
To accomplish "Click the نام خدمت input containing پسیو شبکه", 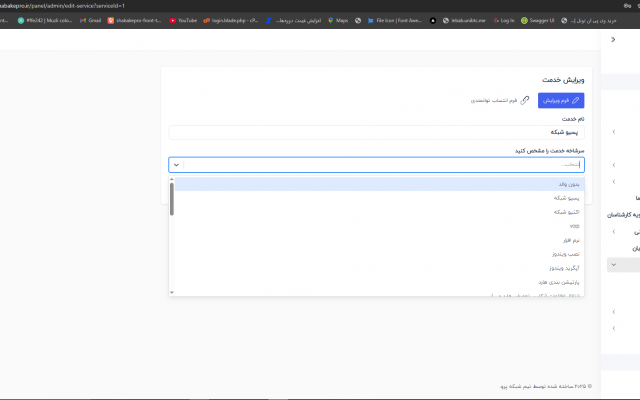I will pyautogui.click(x=376, y=132).
